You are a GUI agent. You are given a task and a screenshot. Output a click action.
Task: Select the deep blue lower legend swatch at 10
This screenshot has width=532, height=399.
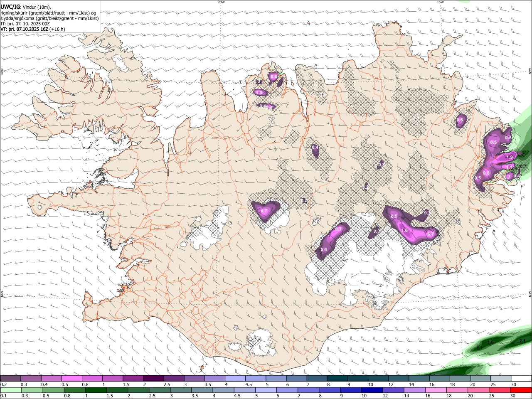click(372, 390)
